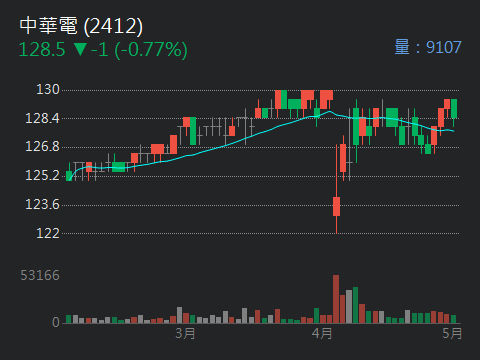Click the 3月 date axis label
480x360 pixels.
(185, 333)
